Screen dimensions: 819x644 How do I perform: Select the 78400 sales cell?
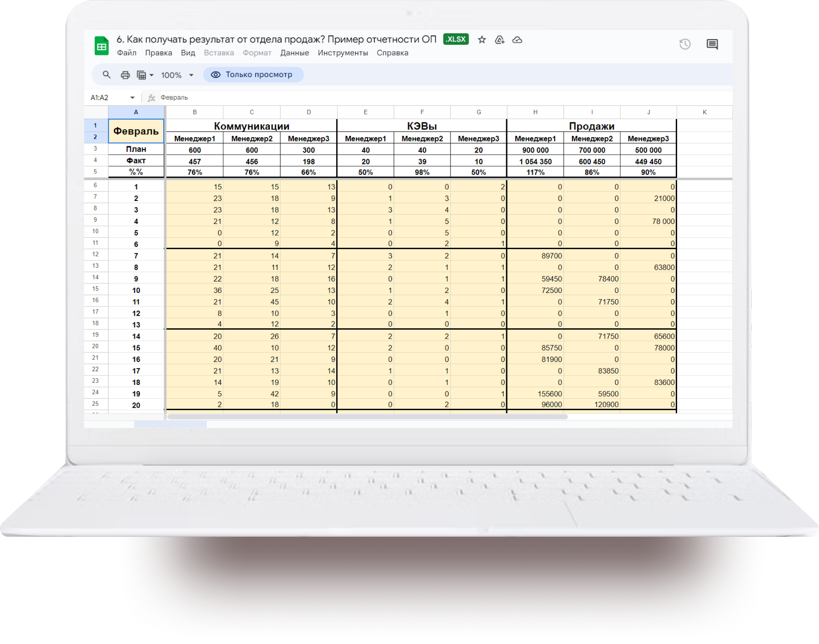coord(592,279)
